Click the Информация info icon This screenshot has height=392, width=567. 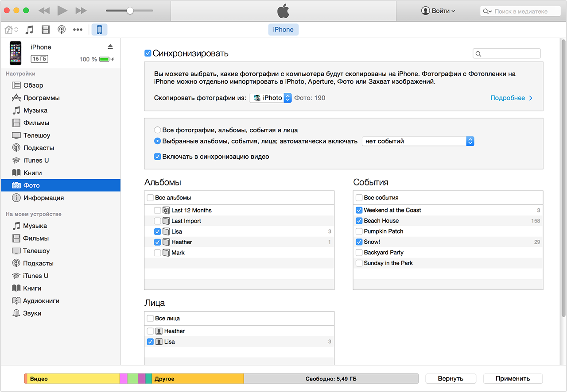[16, 198]
